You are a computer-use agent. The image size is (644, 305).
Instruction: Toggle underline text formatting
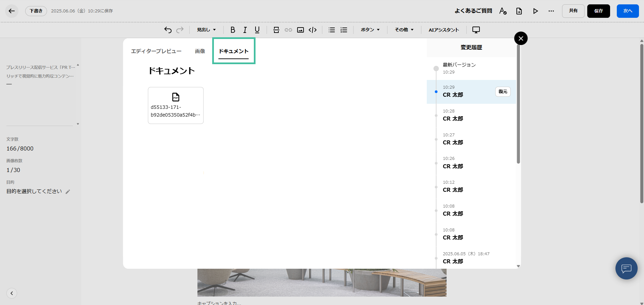257,30
